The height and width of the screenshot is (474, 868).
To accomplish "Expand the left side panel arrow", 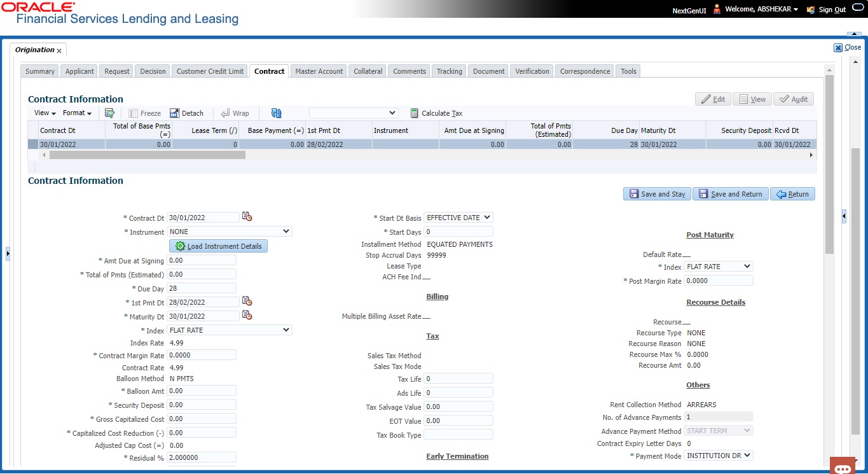I will pyautogui.click(x=8, y=254).
